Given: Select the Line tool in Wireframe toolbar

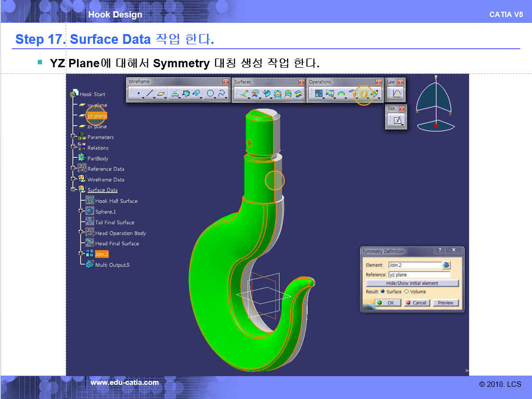Looking at the screenshot, I should point(150,94).
